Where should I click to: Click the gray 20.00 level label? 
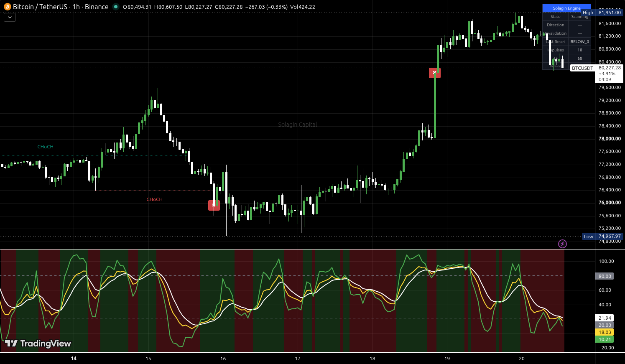605,325
